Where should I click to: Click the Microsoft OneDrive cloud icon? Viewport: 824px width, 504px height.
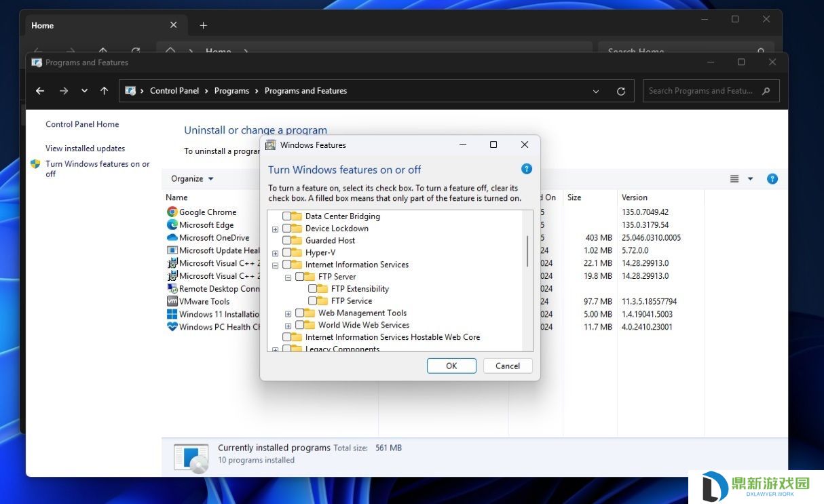[x=172, y=237]
